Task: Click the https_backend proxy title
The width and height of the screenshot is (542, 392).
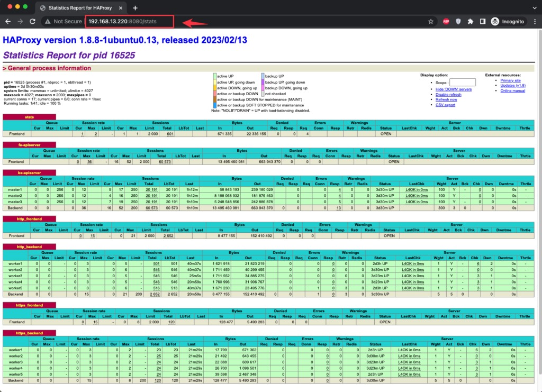Action: tap(30, 333)
